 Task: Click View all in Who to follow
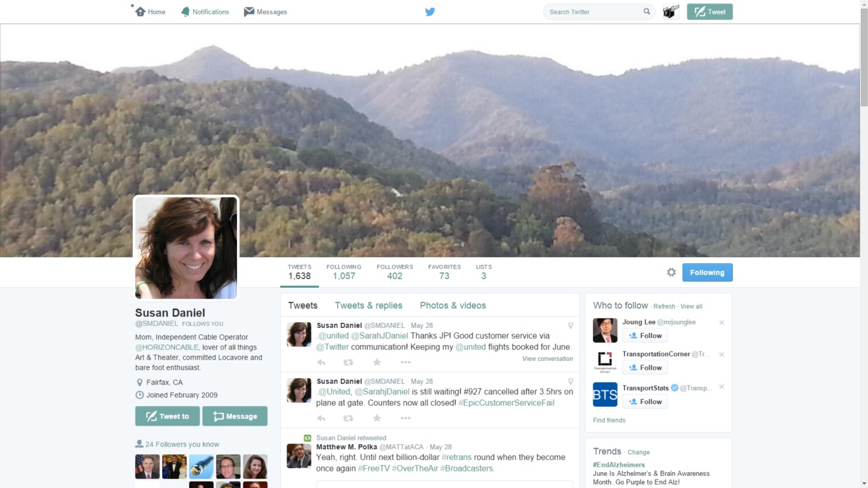(691, 306)
